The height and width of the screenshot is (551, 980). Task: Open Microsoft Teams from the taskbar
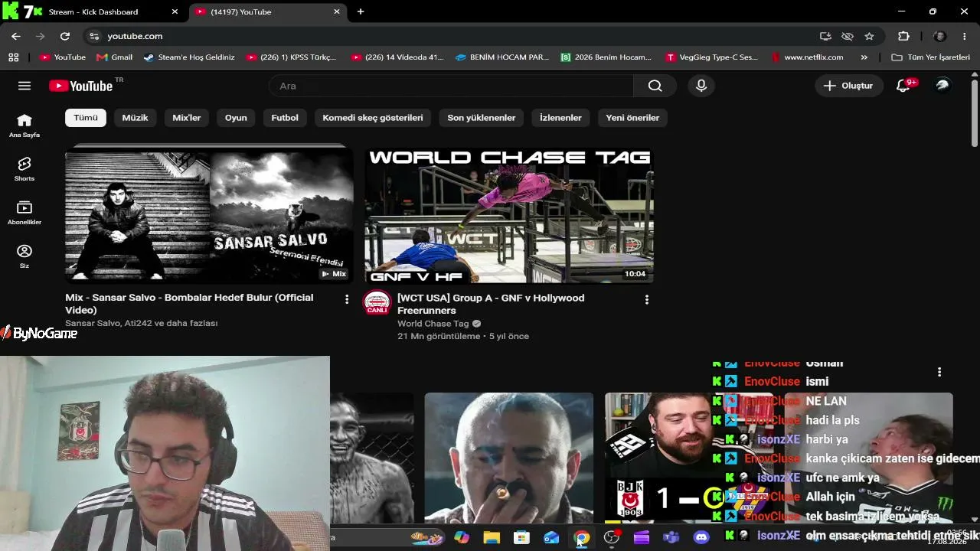tap(671, 538)
